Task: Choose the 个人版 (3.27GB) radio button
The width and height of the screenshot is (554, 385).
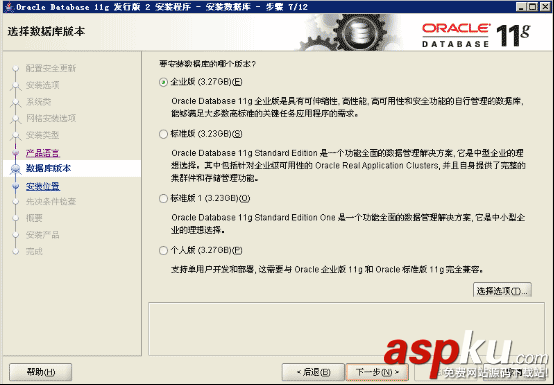Action: (x=163, y=250)
